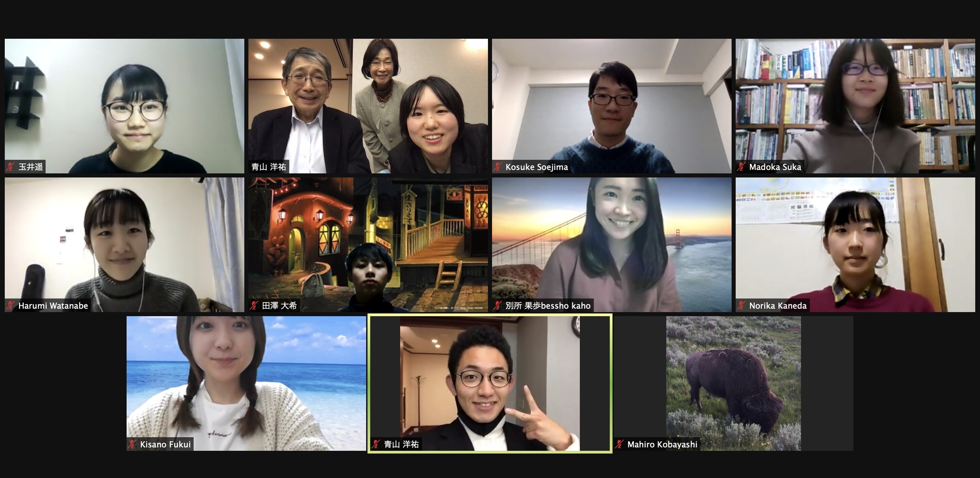Image resolution: width=980 pixels, height=478 pixels.
Task: Click the name label Kisano Fukui
Action: coord(165,444)
